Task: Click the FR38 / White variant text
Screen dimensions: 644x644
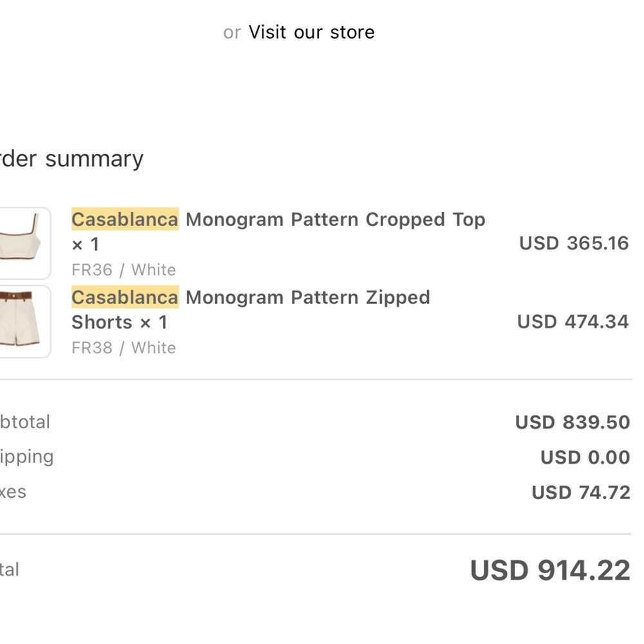Action: point(124,348)
